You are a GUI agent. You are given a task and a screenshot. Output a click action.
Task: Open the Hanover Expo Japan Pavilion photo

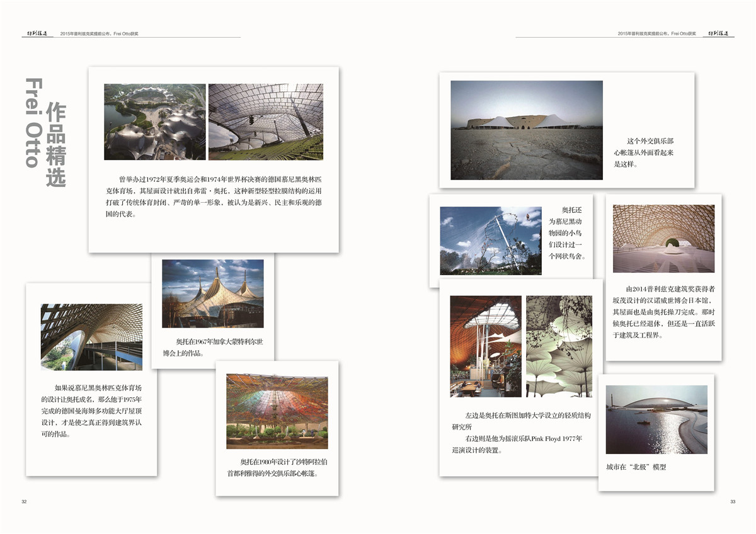click(x=663, y=238)
